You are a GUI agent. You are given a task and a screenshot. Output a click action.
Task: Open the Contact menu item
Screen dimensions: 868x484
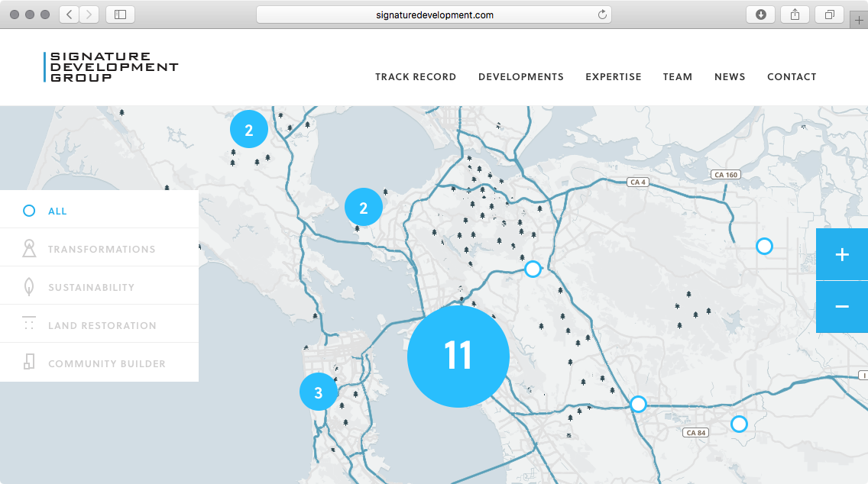792,77
